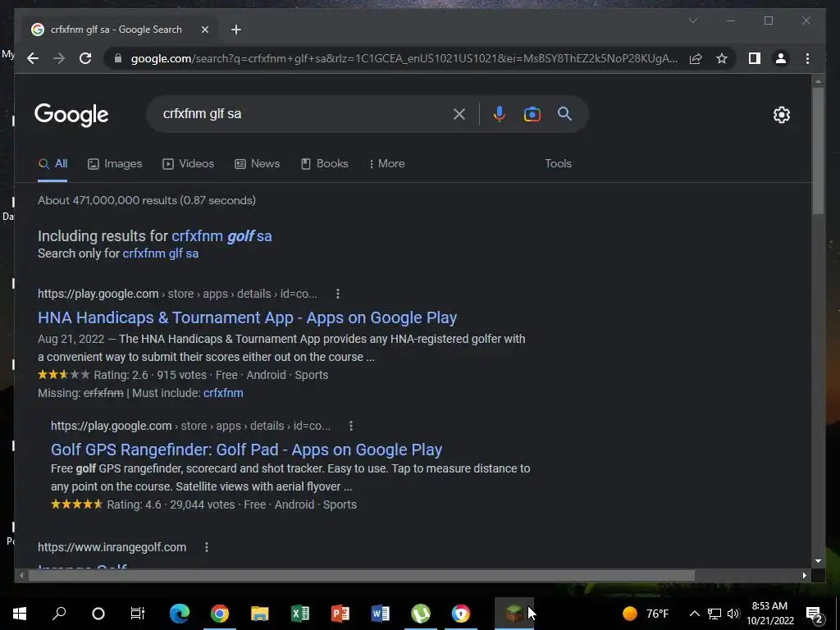Click Must include crfxfnm link

coord(223,393)
